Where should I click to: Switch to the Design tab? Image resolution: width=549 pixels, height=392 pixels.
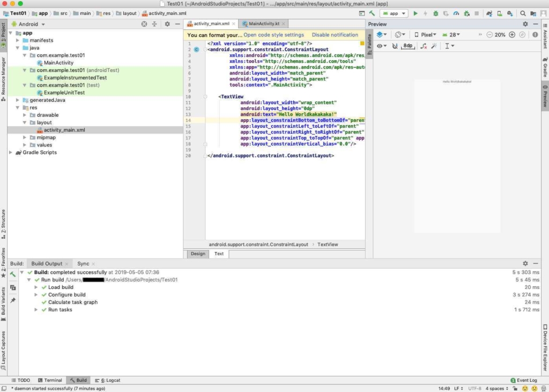pyautogui.click(x=198, y=254)
